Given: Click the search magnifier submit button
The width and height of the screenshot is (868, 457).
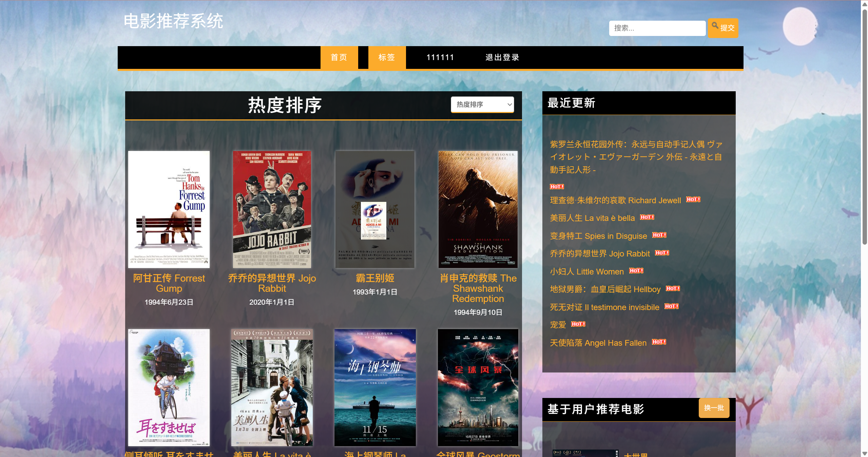Looking at the screenshot, I should pyautogui.click(x=722, y=28).
